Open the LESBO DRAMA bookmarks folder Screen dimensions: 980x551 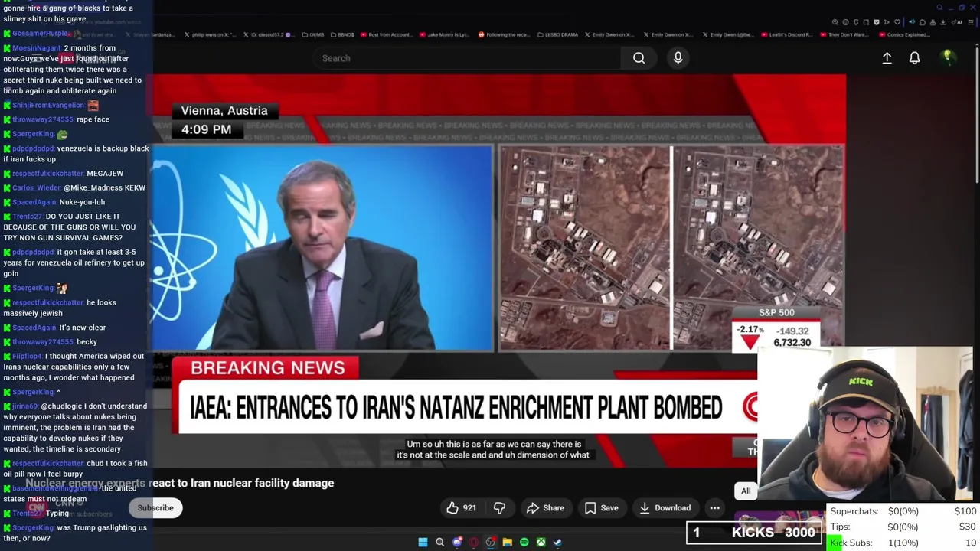point(558,34)
